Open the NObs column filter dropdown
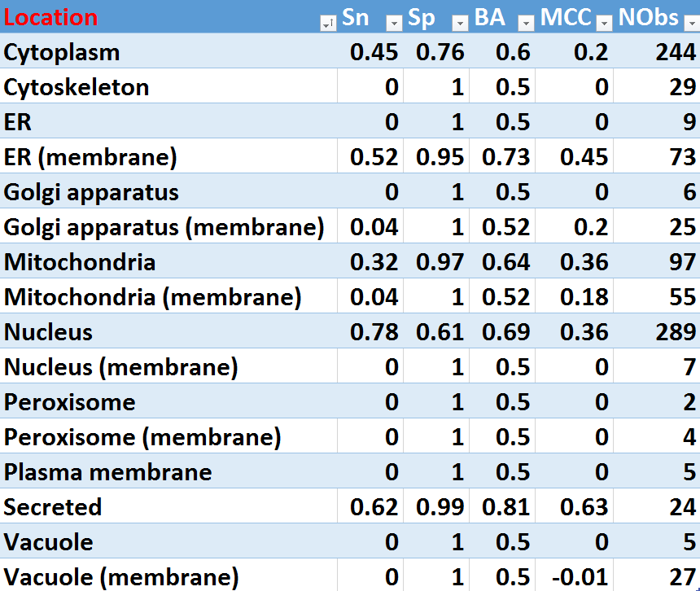 point(691,24)
